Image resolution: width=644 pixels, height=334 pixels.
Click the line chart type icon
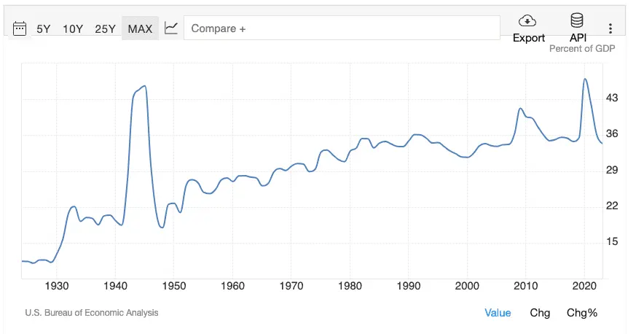(171, 28)
